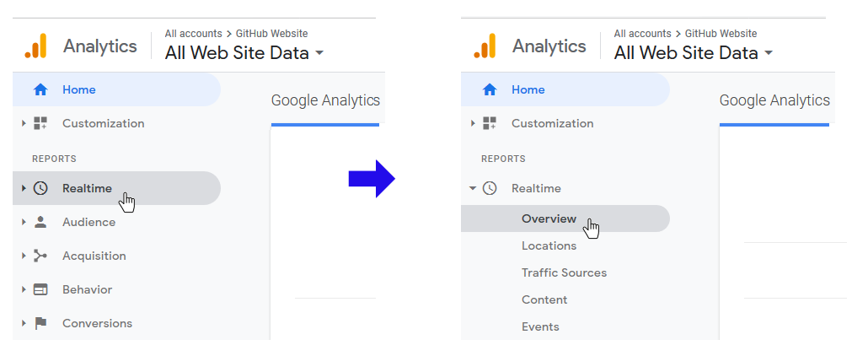Expand the Audience section arrow
The width and height of the screenshot is (868, 356).
coord(24,223)
